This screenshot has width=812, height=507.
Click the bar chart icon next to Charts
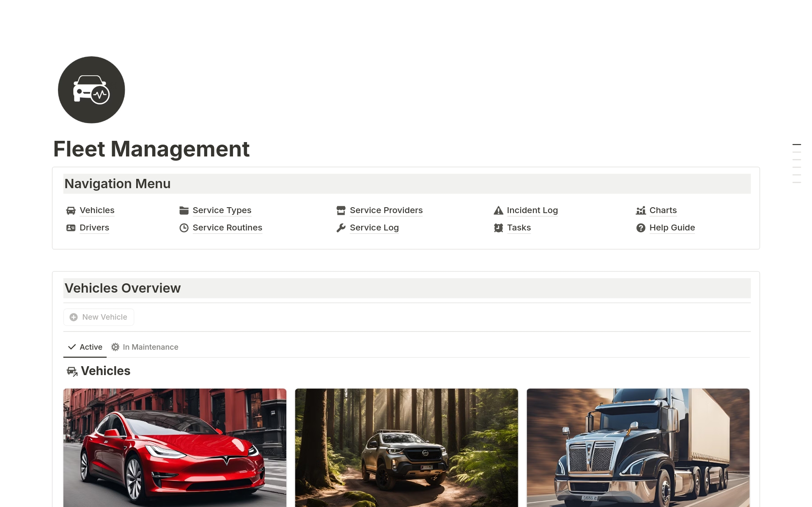[641, 210]
